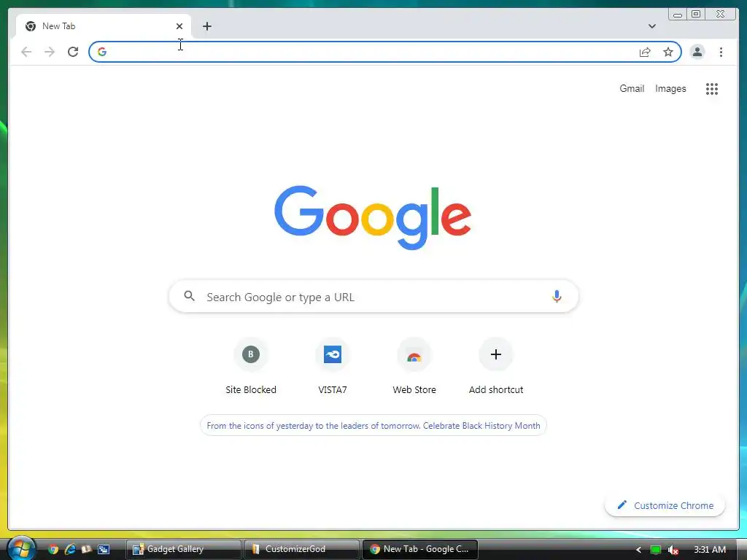The width and height of the screenshot is (747, 560).
Task: Click the Switch between windows quick launch icon
Action: 104,549
